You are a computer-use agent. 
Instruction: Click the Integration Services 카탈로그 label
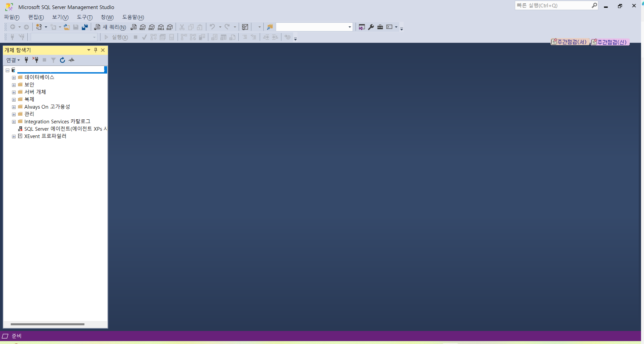pos(57,121)
